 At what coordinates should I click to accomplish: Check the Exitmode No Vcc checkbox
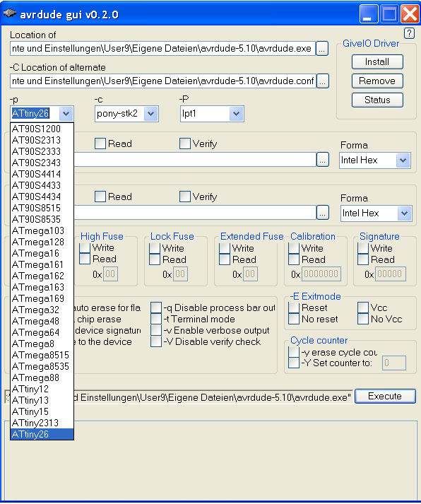point(363,319)
